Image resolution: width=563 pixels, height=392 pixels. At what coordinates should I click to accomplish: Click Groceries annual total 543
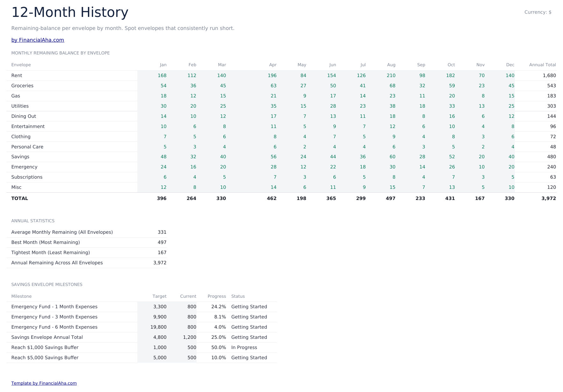552,86
